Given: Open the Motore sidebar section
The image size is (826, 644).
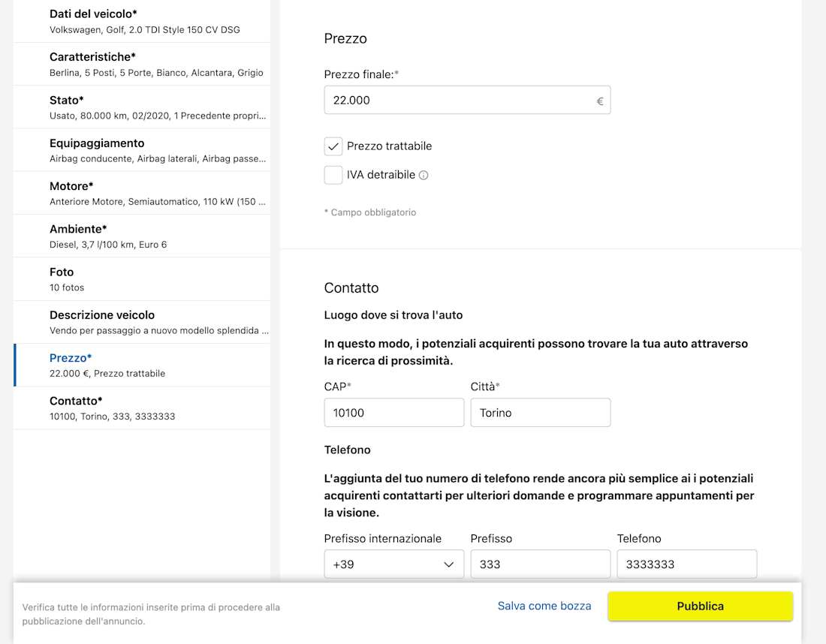Looking at the screenshot, I should tap(142, 193).
